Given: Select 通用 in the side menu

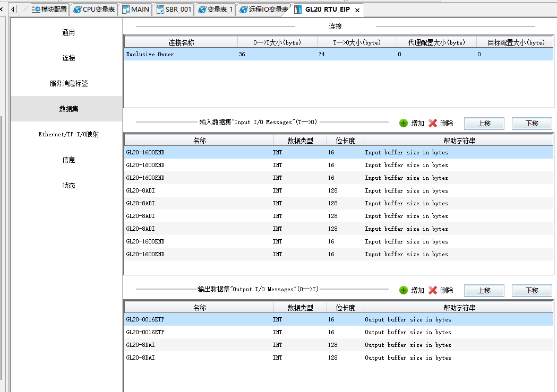Looking at the screenshot, I should pos(68,32).
